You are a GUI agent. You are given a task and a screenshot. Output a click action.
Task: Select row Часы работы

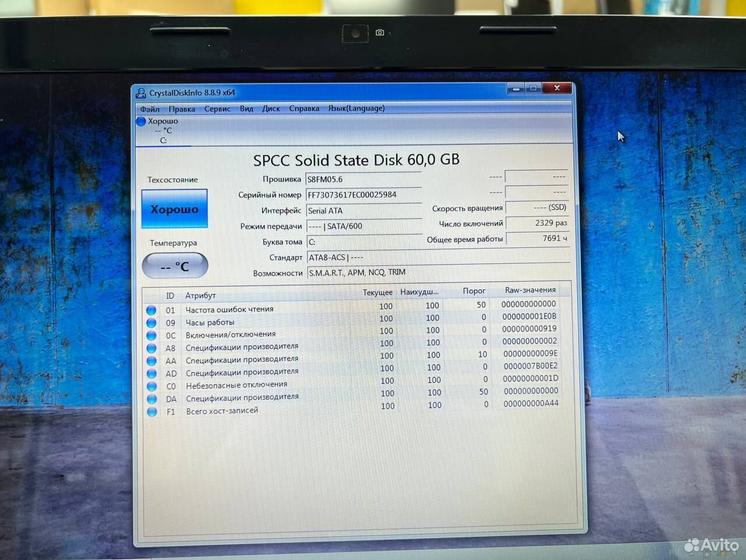click(352, 320)
